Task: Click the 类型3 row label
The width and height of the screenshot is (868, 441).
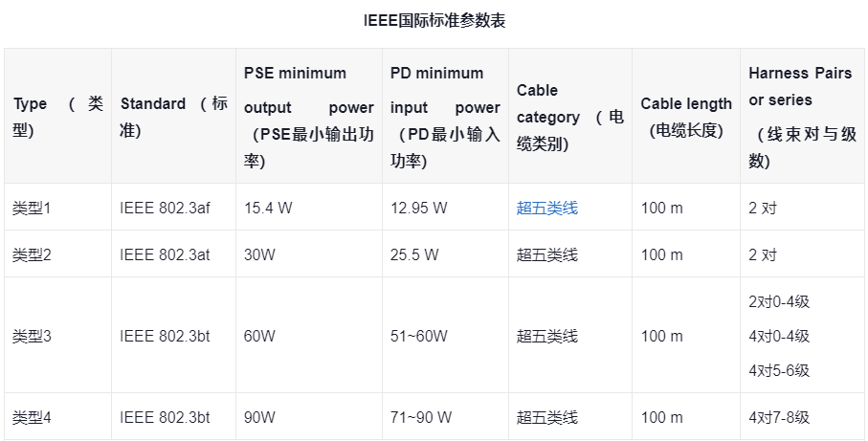Action: tap(32, 336)
